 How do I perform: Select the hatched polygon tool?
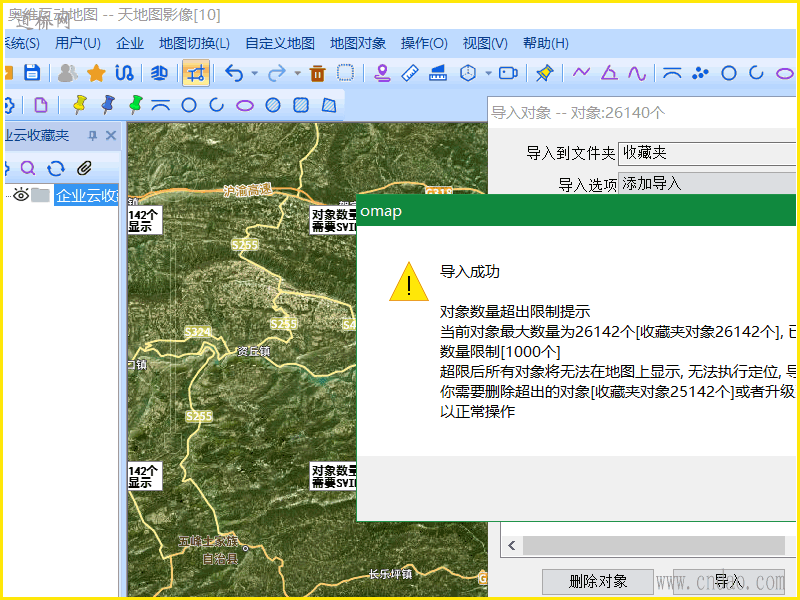coord(329,105)
